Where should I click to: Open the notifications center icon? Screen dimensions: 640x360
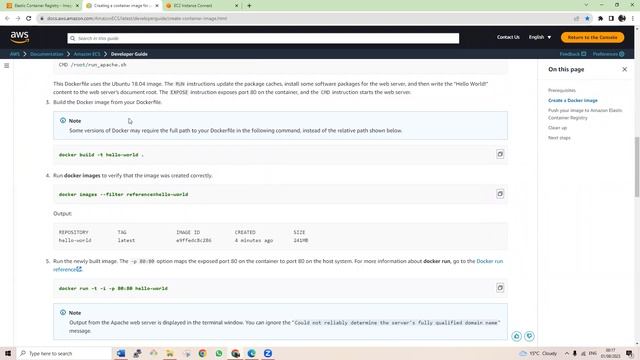tap(629, 353)
